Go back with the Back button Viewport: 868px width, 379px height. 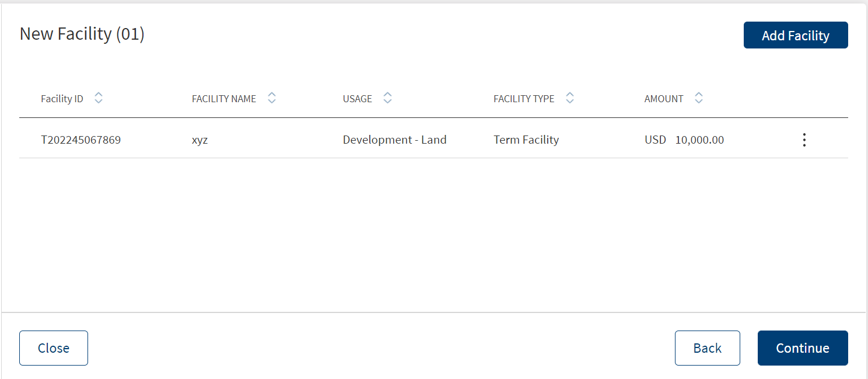[708, 348]
